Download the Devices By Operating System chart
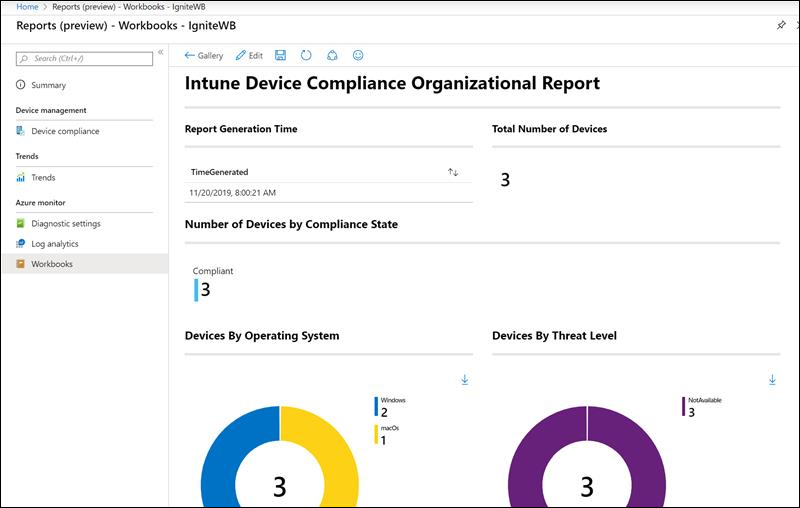Image resolution: width=800 pixels, height=508 pixels. pyautogui.click(x=465, y=380)
